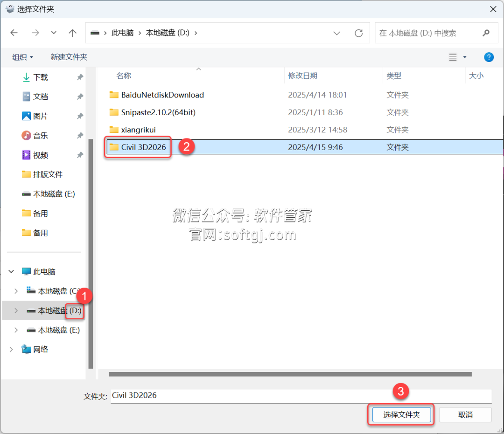This screenshot has width=504, height=434.
Task: Expand 本地磁盘 (E:) node under 此电脑
Action: (16, 331)
